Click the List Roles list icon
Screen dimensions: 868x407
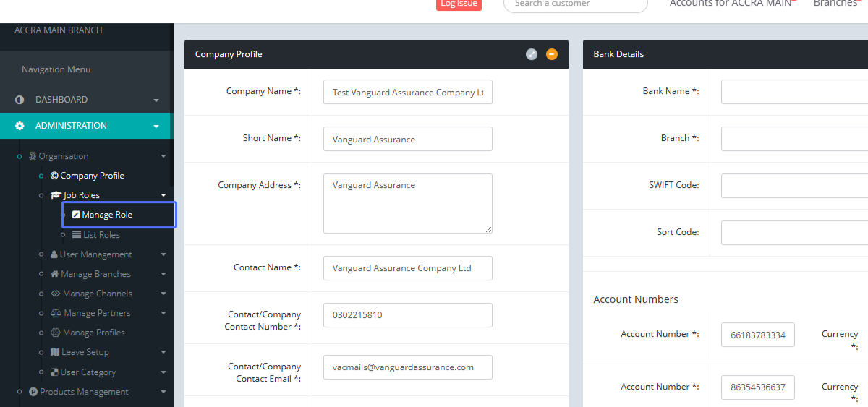[77, 235]
